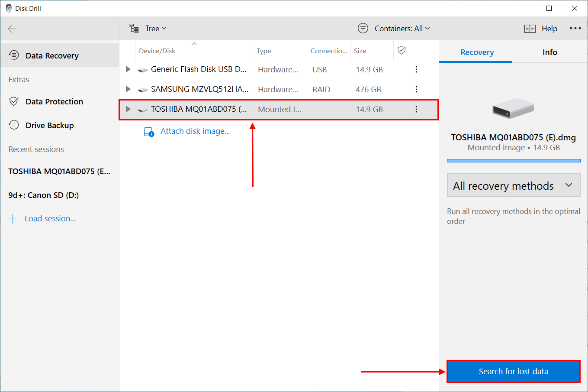Click the Tree view hierarchy icon
This screenshot has height=392, width=588.
(134, 29)
